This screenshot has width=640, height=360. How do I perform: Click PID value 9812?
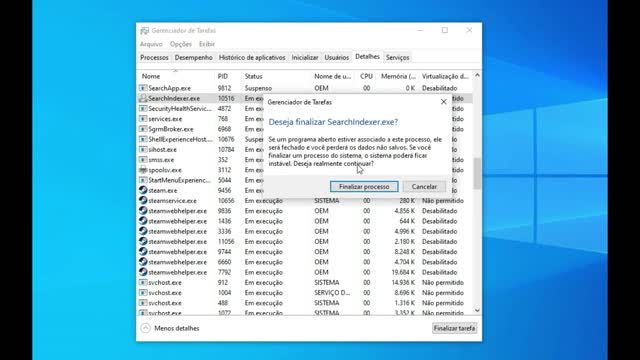224,88
